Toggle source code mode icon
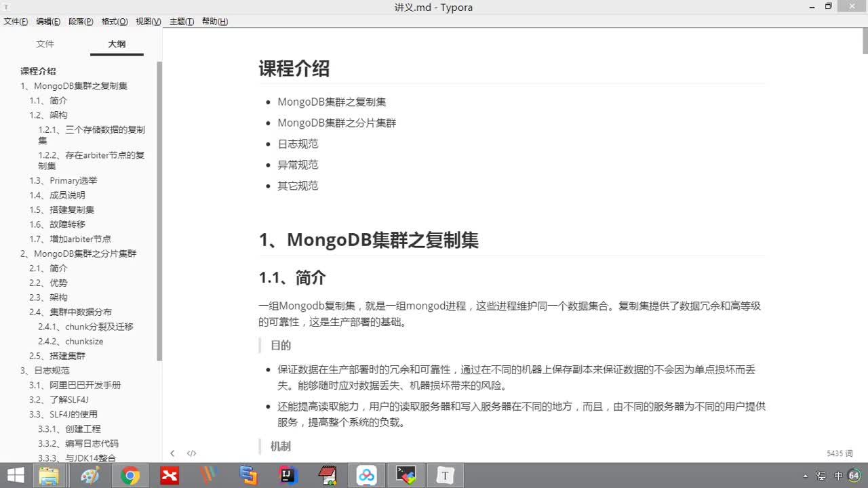 192,453
